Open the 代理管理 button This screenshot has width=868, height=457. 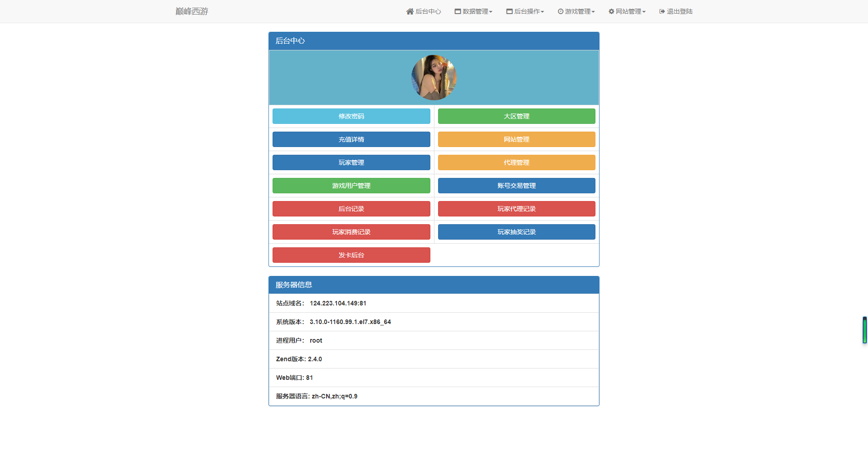click(x=517, y=162)
